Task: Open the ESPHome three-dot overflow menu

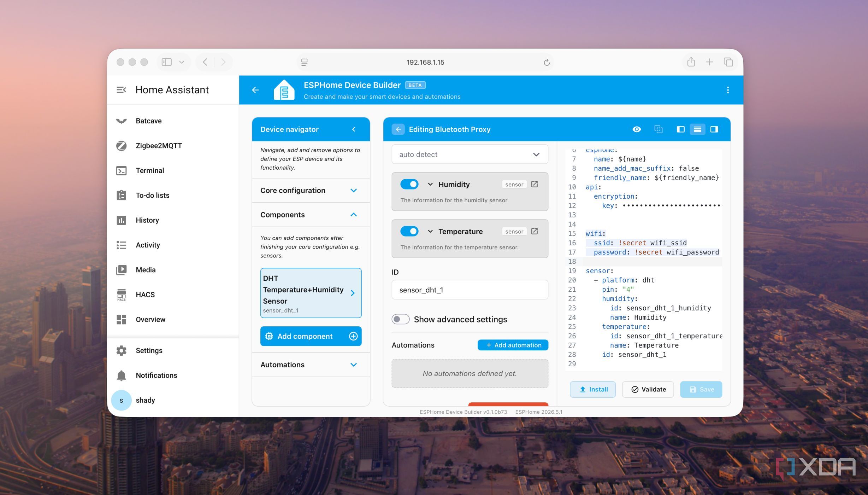Action: click(x=728, y=90)
